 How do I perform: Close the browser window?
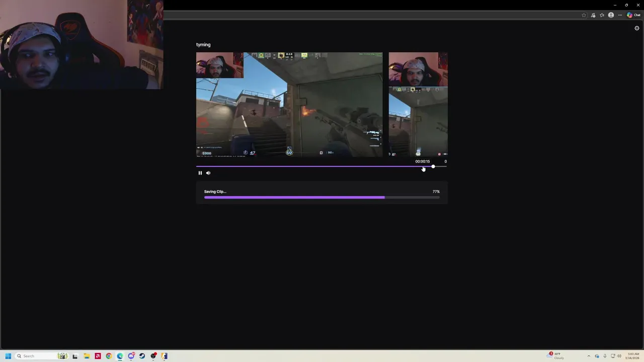point(638,5)
